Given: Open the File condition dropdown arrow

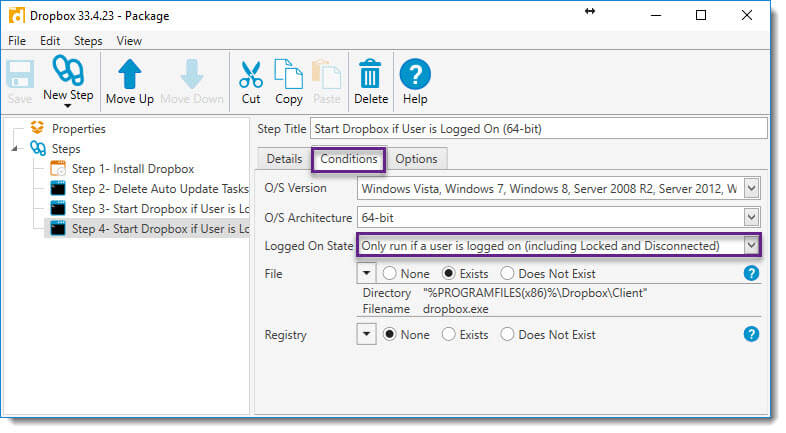Looking at the screenshot, I should click(x=366, y=273).
